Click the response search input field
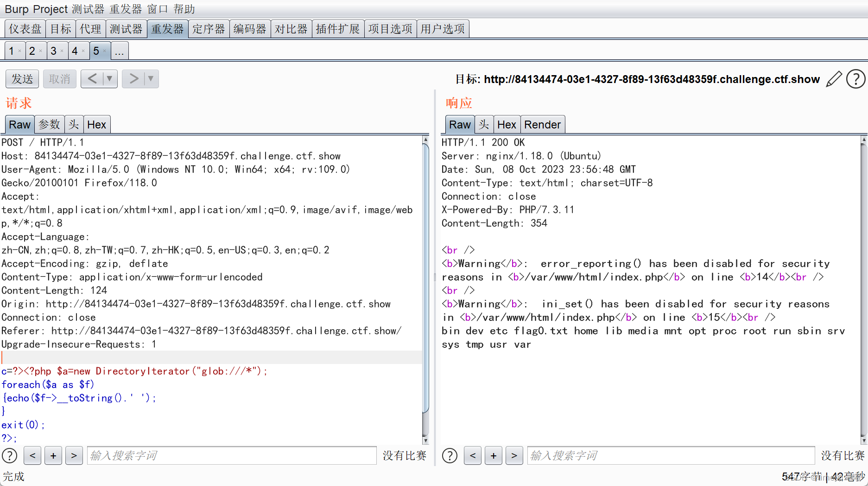The width and height of the screenshot is (868, 486). [671, 456]
